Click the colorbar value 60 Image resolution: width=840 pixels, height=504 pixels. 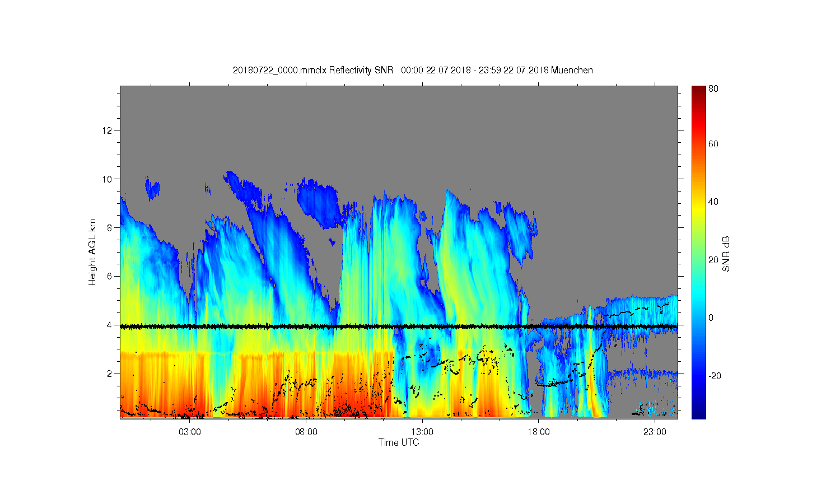pyautogui.click(x=713, y=144)
